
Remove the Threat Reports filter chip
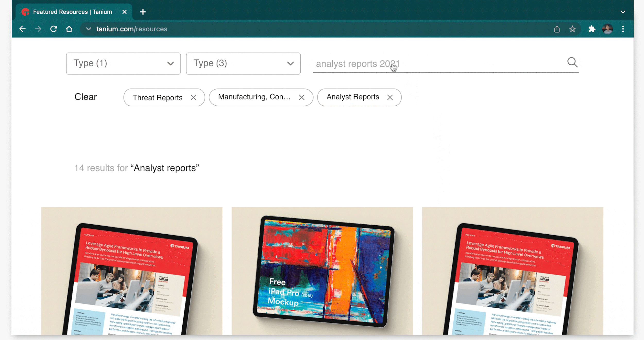pyautogui.click(x=193, y=97)
